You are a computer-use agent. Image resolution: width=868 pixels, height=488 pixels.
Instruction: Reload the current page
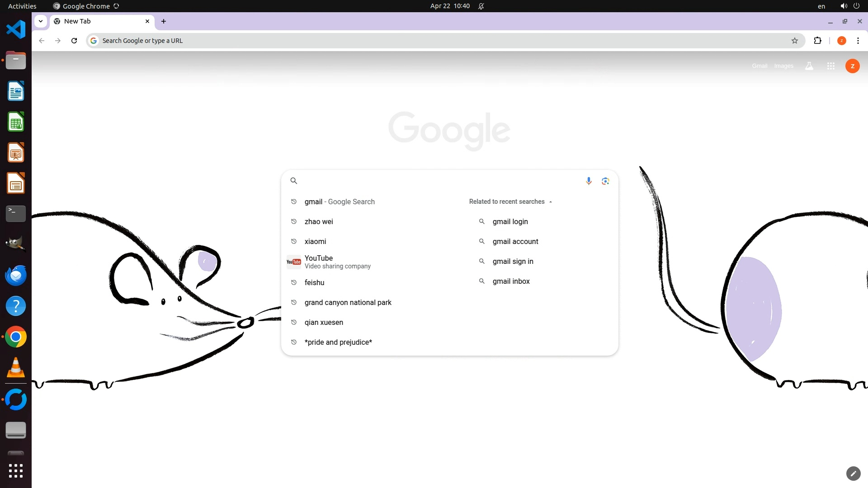tap(74, 41)
